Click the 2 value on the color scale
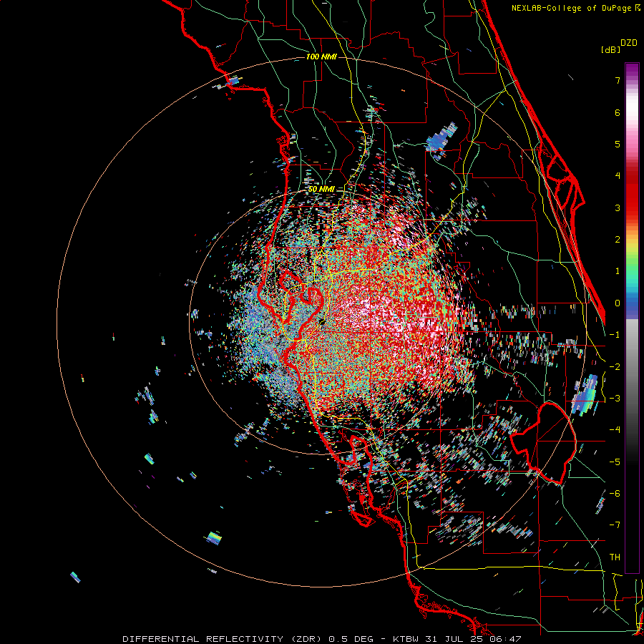Screen dimensions: 644x644 click(x=618, y=240)
